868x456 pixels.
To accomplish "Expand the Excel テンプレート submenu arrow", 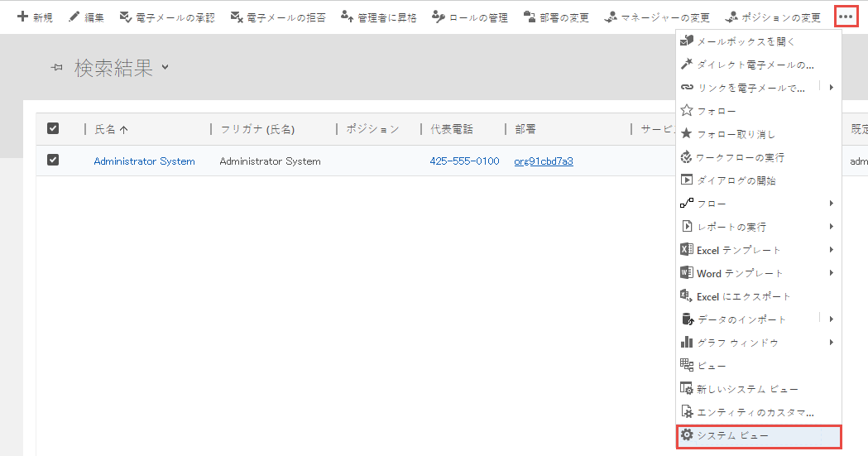I will [831, 250].
